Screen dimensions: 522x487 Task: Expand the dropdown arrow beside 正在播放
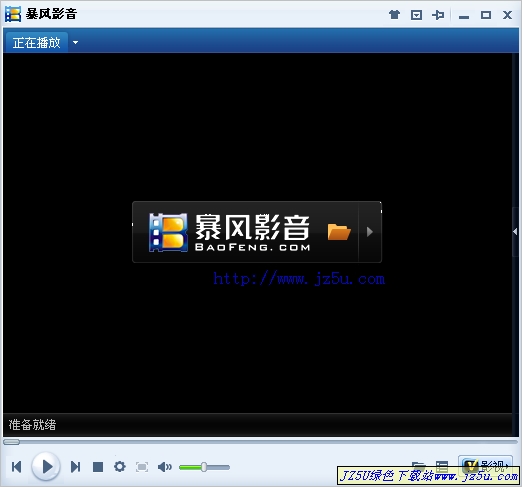(75, 43)
